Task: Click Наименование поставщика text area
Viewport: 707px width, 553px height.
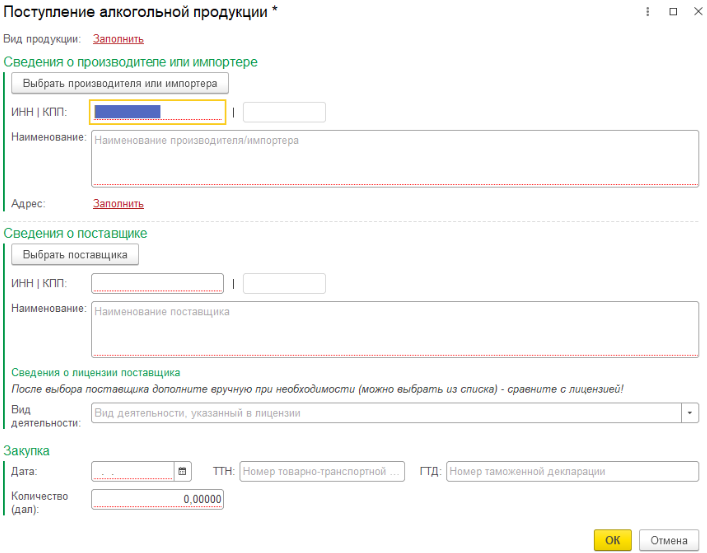Action: point(394,330)
